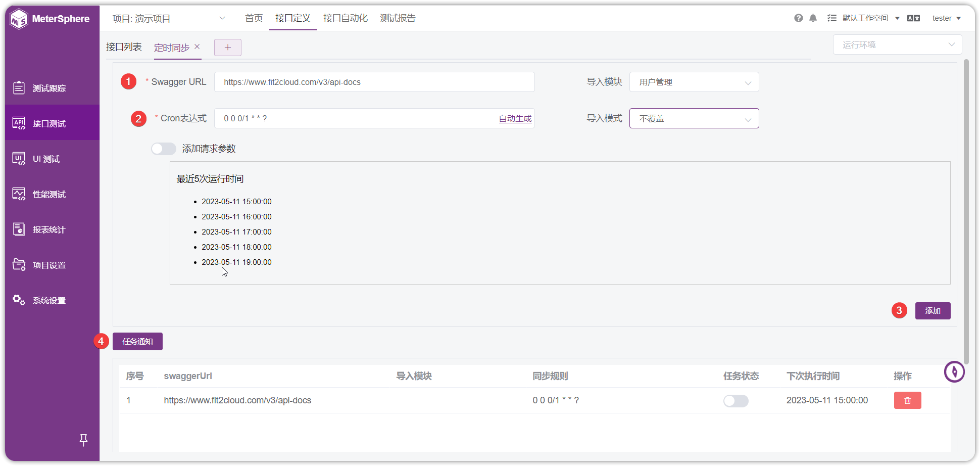Click the 任务通知 button
This screenshot has width=980, height=466.
(x=137, y=342)
